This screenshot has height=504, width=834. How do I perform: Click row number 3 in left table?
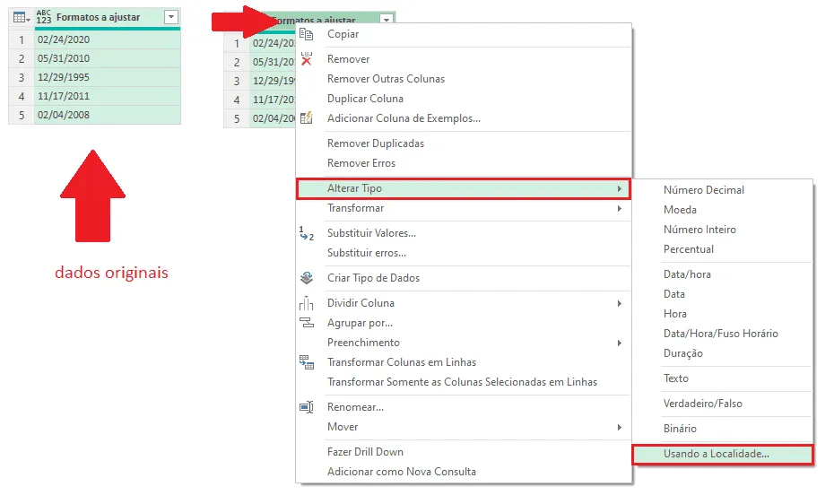pos(22,78)
